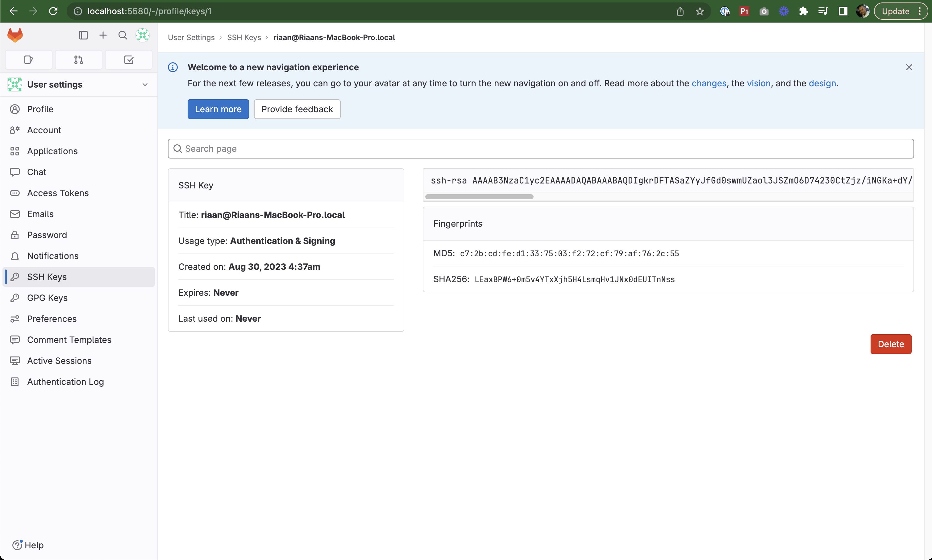Select the SSH Keys search input field
The image size is (932, 560).
coord(541,148)
